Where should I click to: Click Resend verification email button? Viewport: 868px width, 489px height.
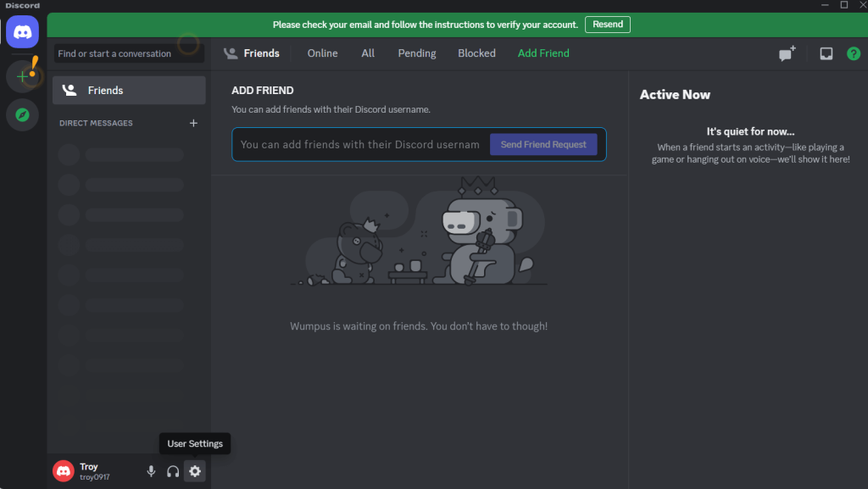pyautogui.click(x=607, y=25)
